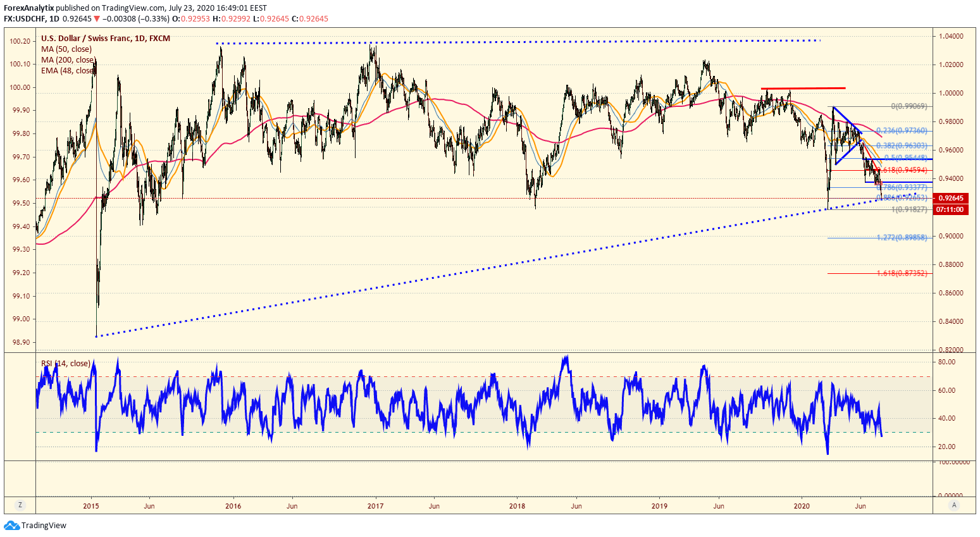The height and width of the screenshot is (537, 980).
Task: Click the ForexAnalytix publisher name
Action: click(x=28, y=8)
